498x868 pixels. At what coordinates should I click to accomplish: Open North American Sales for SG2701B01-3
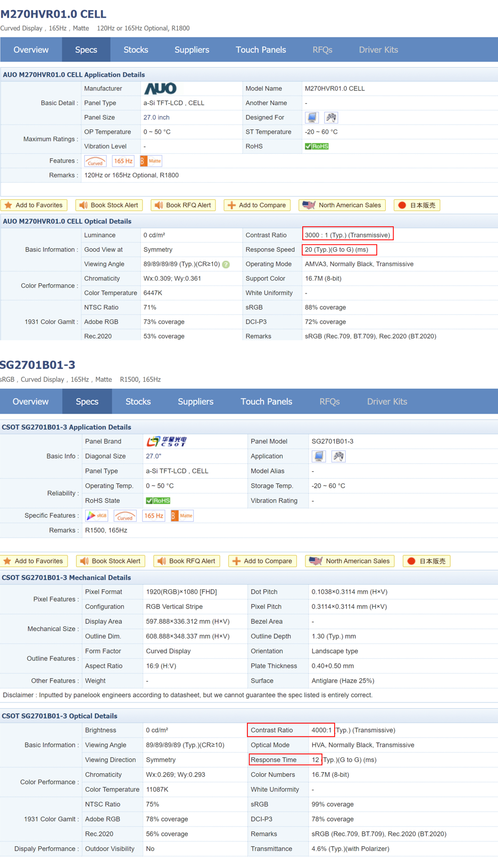coord(350,561)
